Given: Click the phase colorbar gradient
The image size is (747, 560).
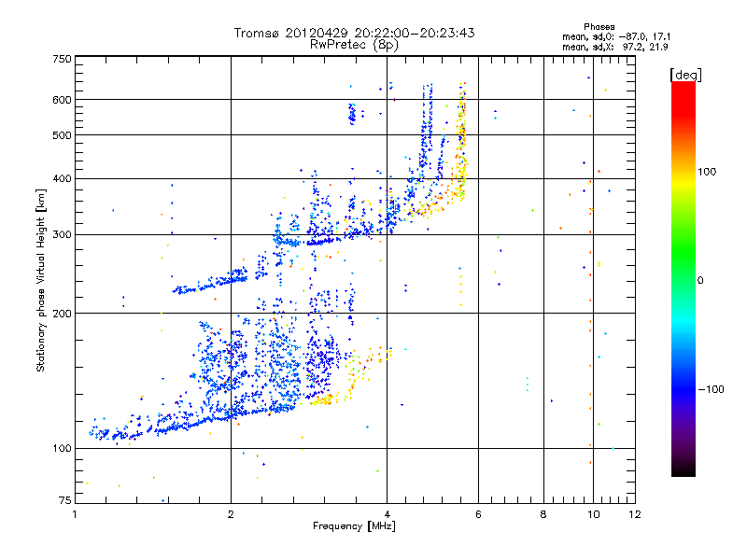Looking at the screenshot, I should pos(684,278).
